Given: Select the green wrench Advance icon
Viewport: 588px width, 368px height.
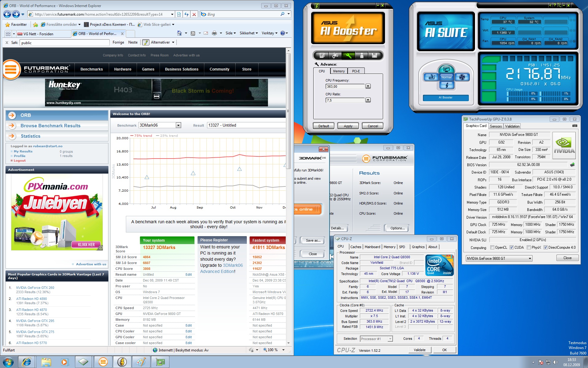Looking at the screenshot, I should (348, 56).
